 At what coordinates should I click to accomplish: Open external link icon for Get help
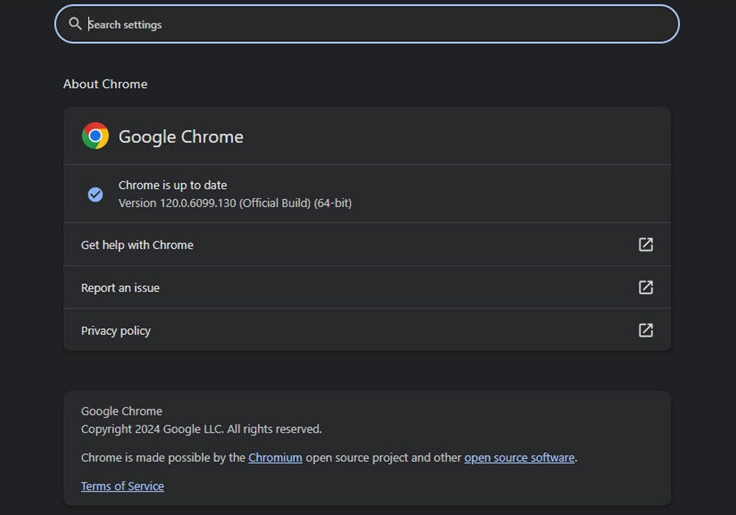point(646,244)
